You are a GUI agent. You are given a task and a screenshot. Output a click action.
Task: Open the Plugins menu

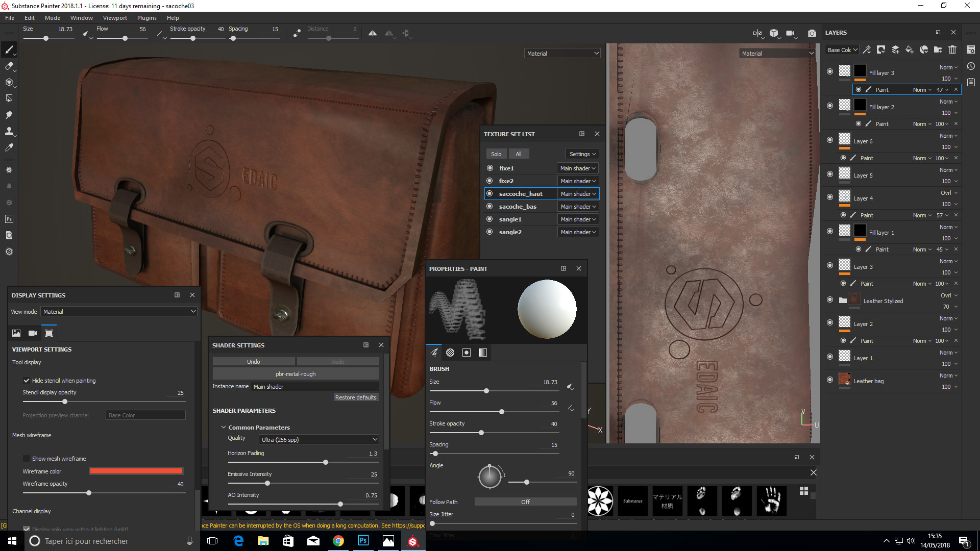point(146,18)
